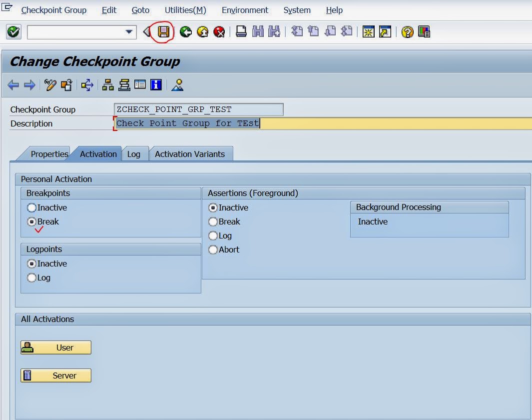Click the green Back arrow icon
Image resolution: width=532 pixels, height=420 pixels.
(186, 32)
